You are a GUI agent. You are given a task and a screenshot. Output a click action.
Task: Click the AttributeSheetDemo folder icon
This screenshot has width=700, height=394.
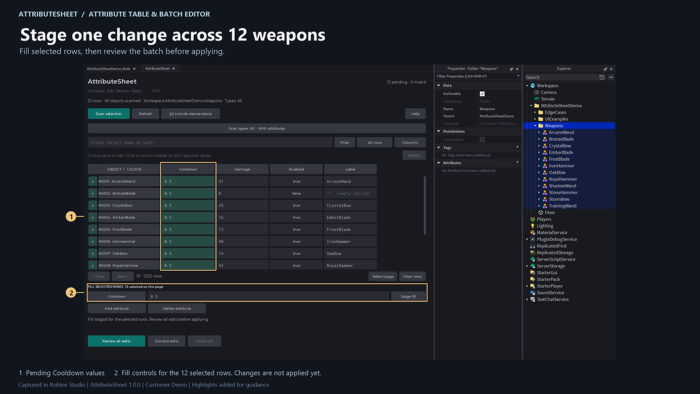point(537,106)
